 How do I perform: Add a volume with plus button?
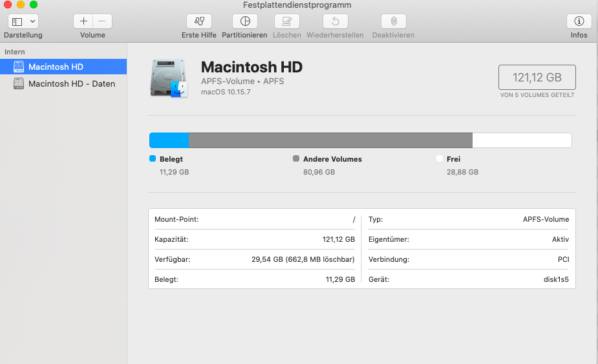(x=83, y=21)
